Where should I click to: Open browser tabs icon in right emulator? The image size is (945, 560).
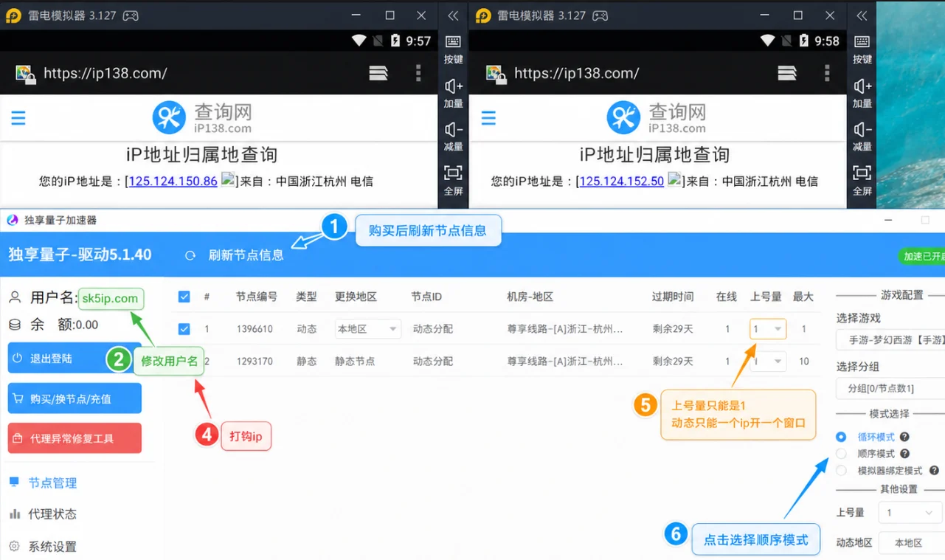pos(787,72)
